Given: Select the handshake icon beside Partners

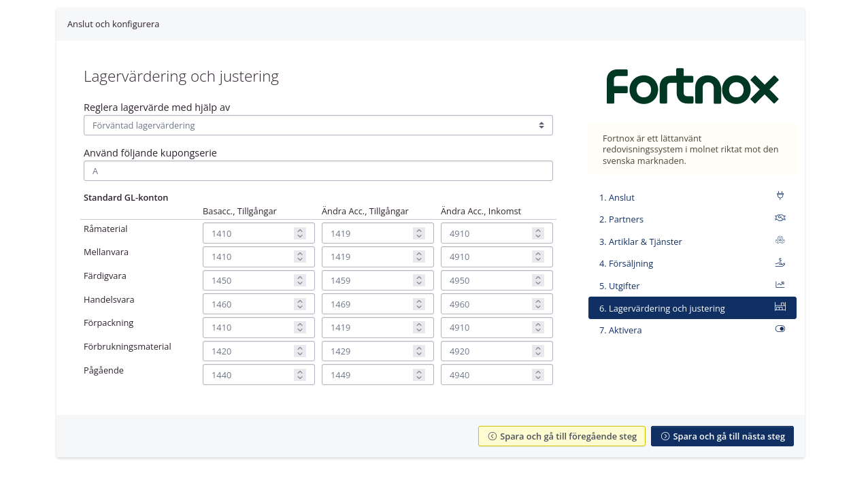Looking at the screenshot, I should point(780,217).
